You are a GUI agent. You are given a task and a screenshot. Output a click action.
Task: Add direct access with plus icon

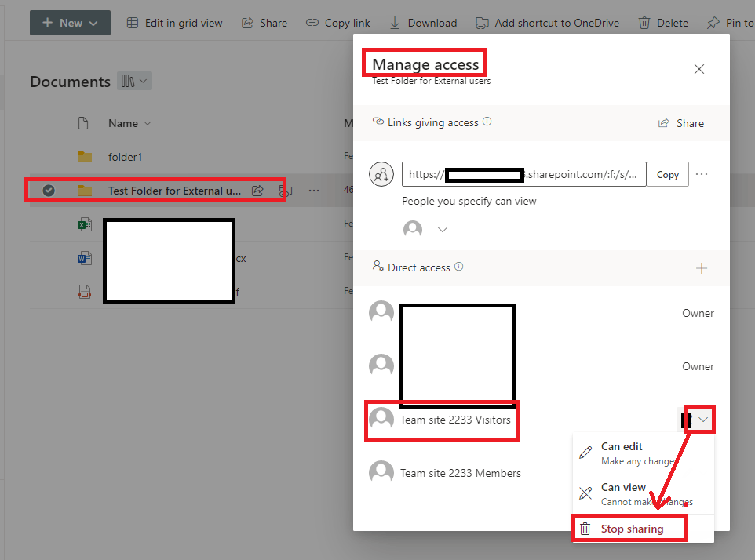coord(702,268)
